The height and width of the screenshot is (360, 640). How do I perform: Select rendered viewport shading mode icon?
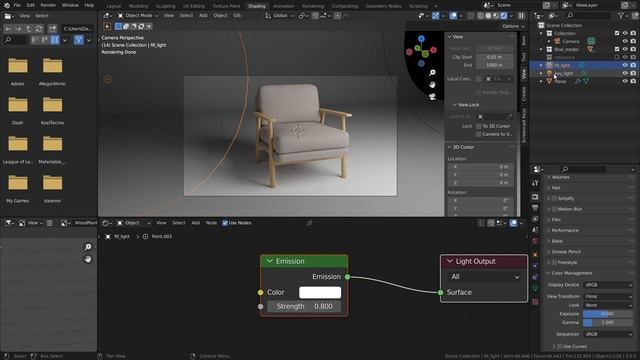503,16
